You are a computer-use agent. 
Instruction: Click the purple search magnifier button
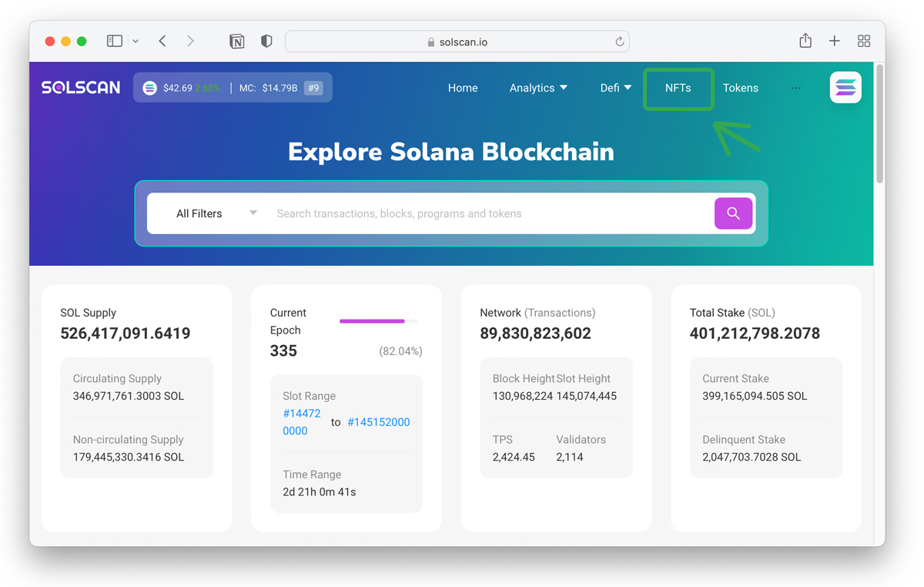[733, 213]
